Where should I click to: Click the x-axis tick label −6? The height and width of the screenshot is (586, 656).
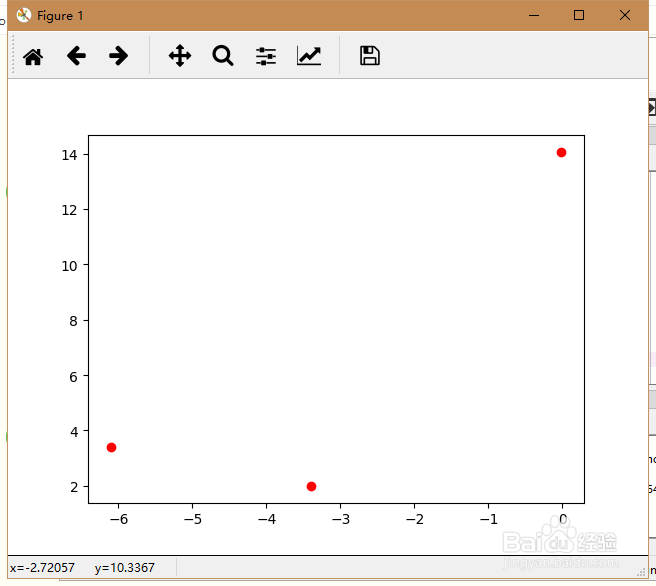click(118, 519)
